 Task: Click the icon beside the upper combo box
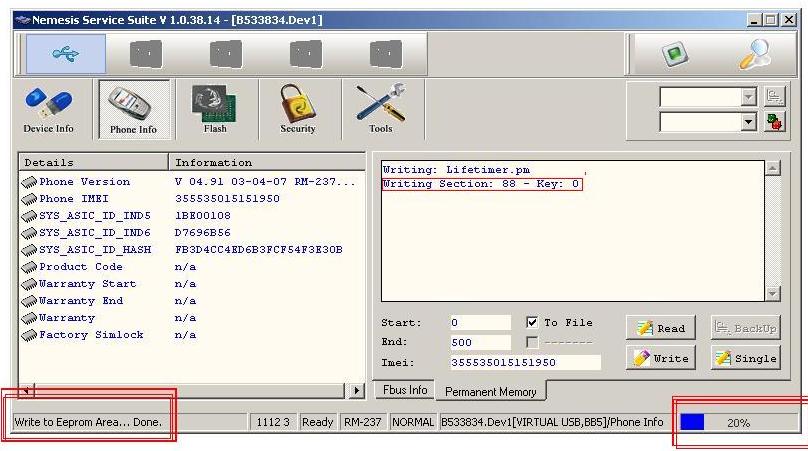point(774,96)
